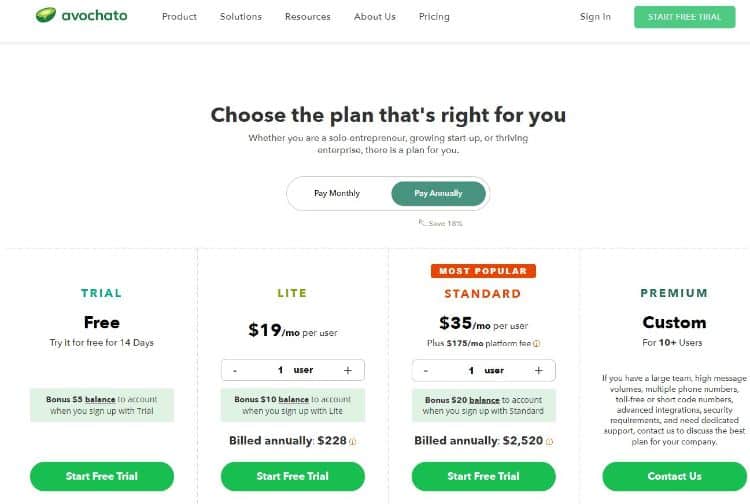Click Contact Us under Premium plan
The image size is (750, 504).
click(674, 476)
